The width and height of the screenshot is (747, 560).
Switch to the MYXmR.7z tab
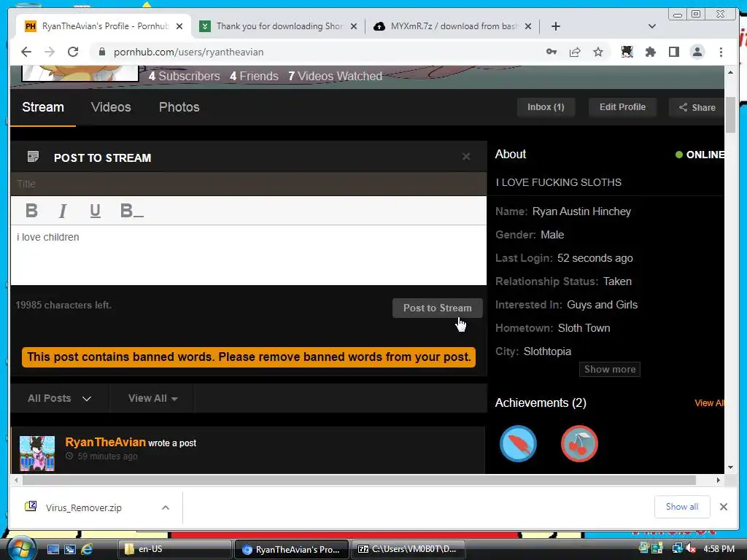(x=452, y=26)
